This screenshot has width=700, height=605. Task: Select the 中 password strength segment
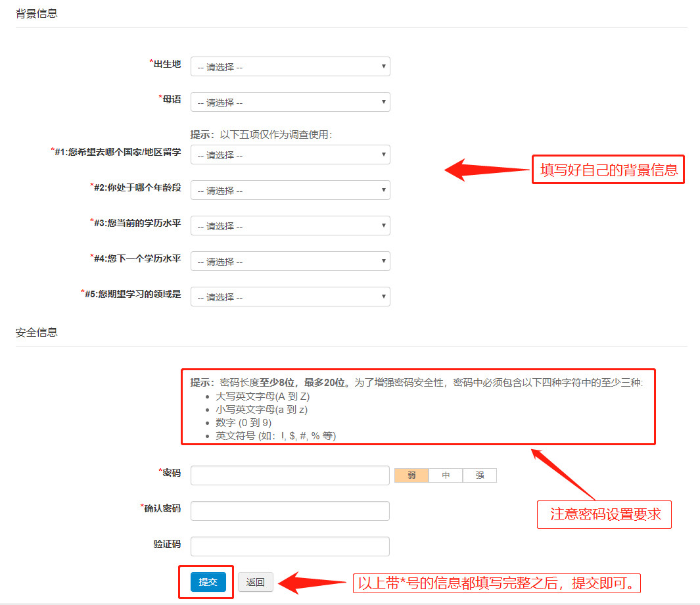pyautogui.click(x=446, y=475)
